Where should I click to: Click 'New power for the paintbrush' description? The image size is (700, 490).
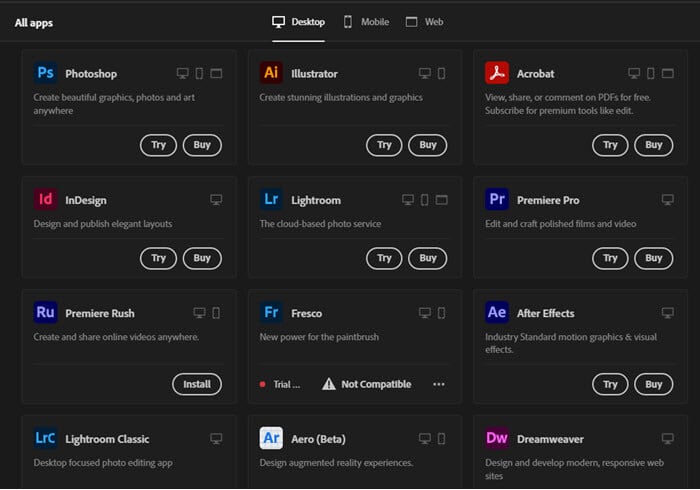point(319,337)
